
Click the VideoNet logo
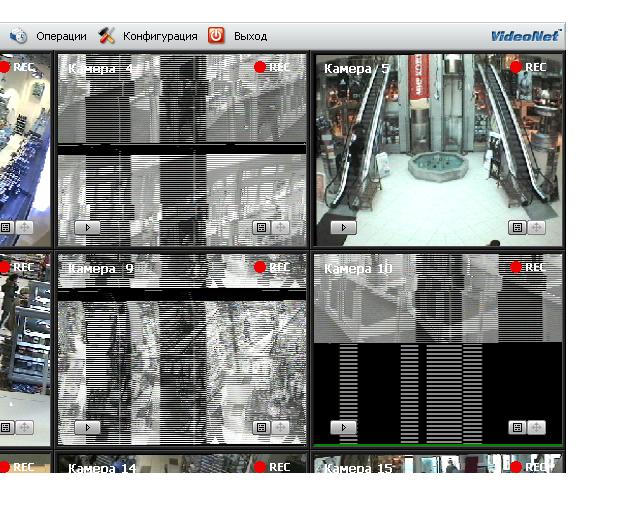(x=526, y=36)
